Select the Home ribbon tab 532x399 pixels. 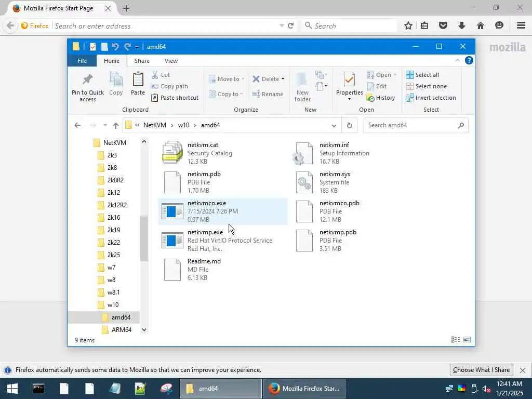tap(112, 61)
